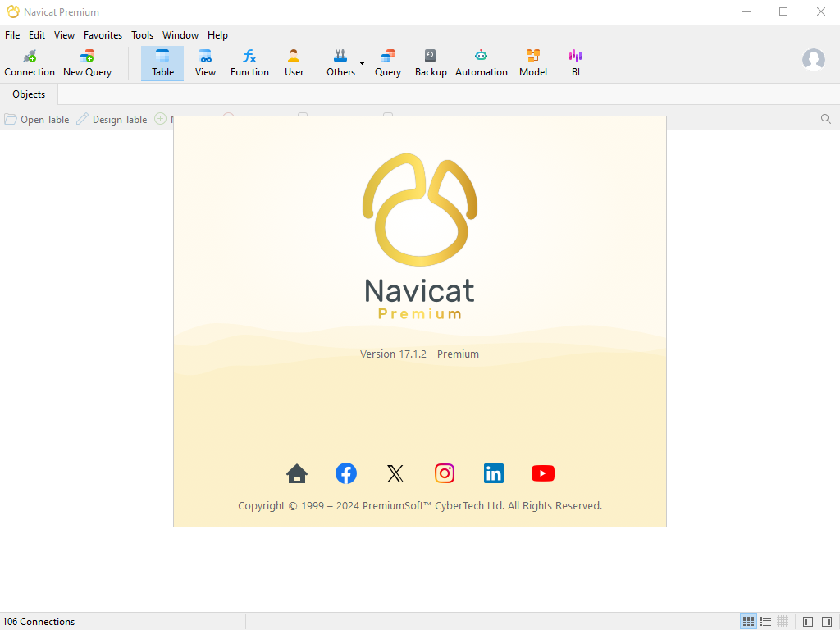Toggle the left navigation pane
The height and width of the screenshot is (630, 840).
[x=808, y=622]
